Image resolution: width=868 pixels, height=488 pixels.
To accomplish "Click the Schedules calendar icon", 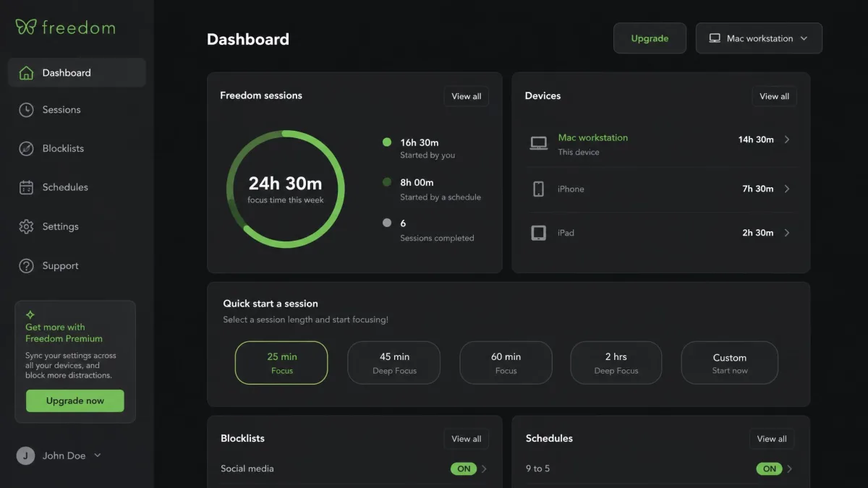I will pyautogui.click(x=26, y=187).
